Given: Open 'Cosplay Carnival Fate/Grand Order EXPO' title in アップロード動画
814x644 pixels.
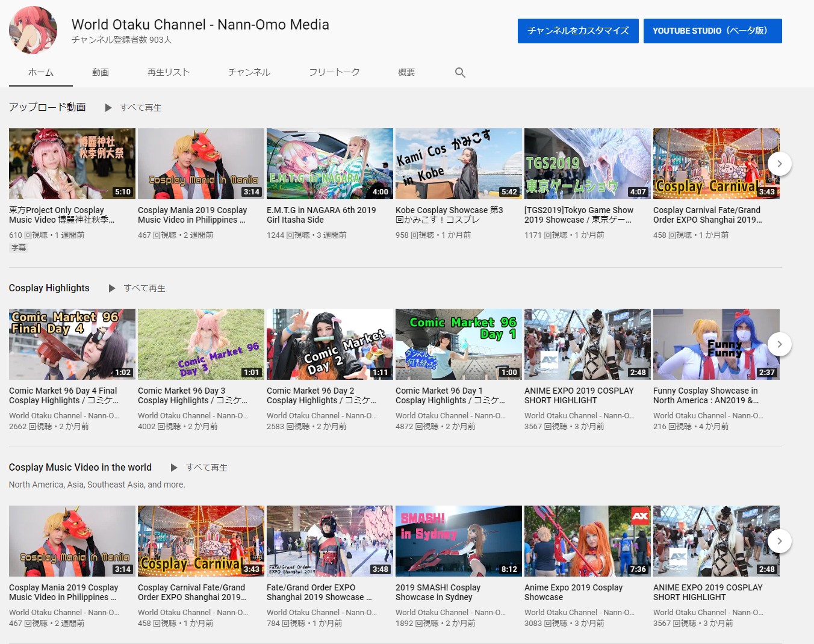Looking at the screenshot, I should coord(708,215).
